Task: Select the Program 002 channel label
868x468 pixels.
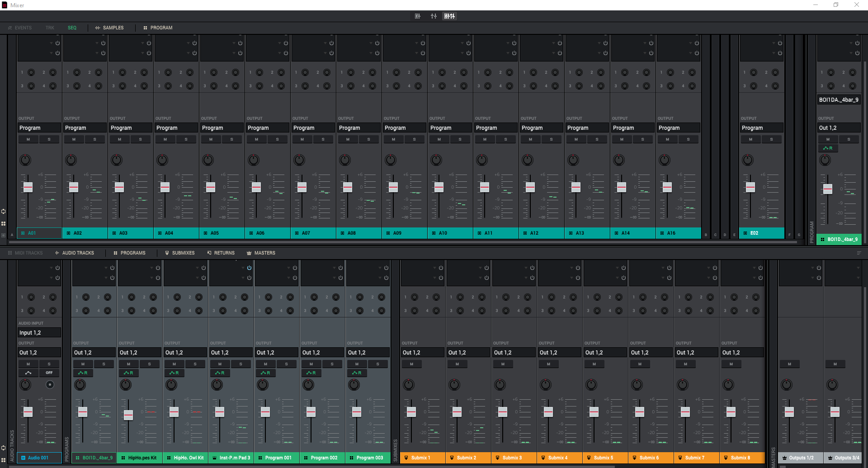Action: coord(322,458)
